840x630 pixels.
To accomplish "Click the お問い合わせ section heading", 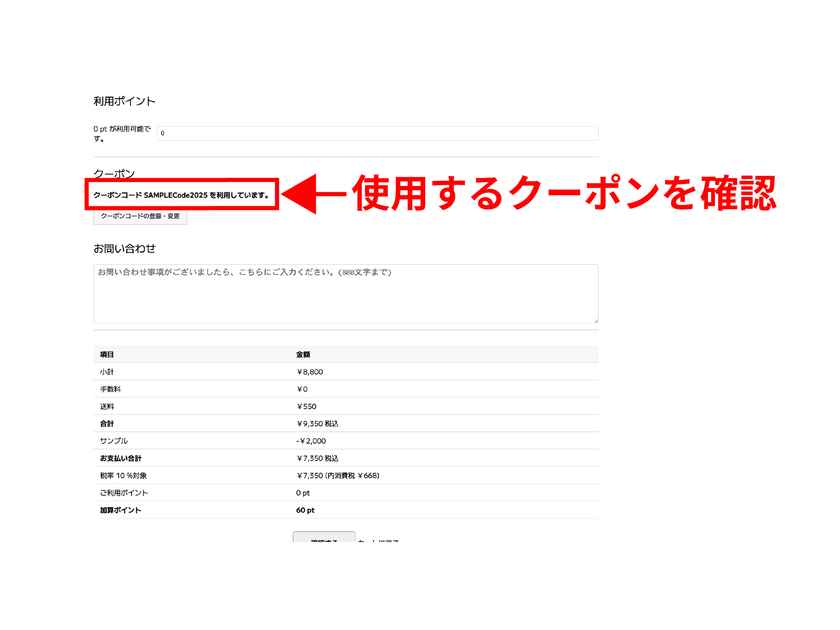I will pos(125,249).
